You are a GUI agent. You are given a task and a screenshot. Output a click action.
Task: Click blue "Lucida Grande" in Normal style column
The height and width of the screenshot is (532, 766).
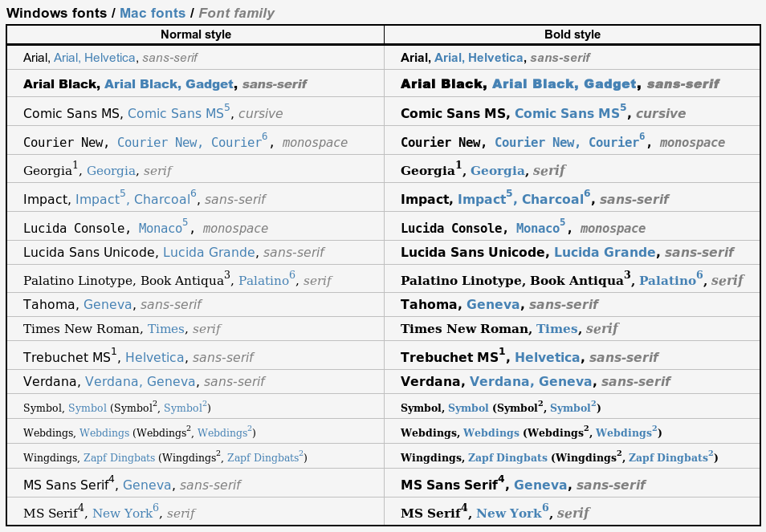[x=209, y=253]
